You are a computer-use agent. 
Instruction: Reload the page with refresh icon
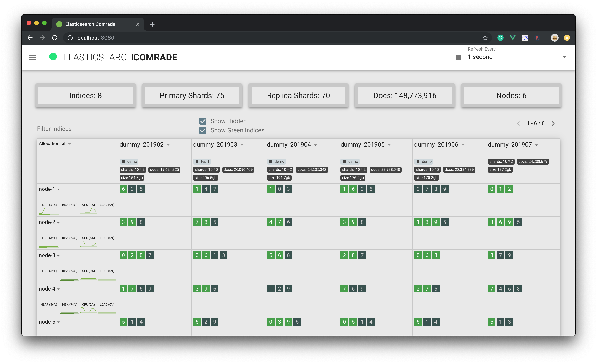tap(55, 38)
